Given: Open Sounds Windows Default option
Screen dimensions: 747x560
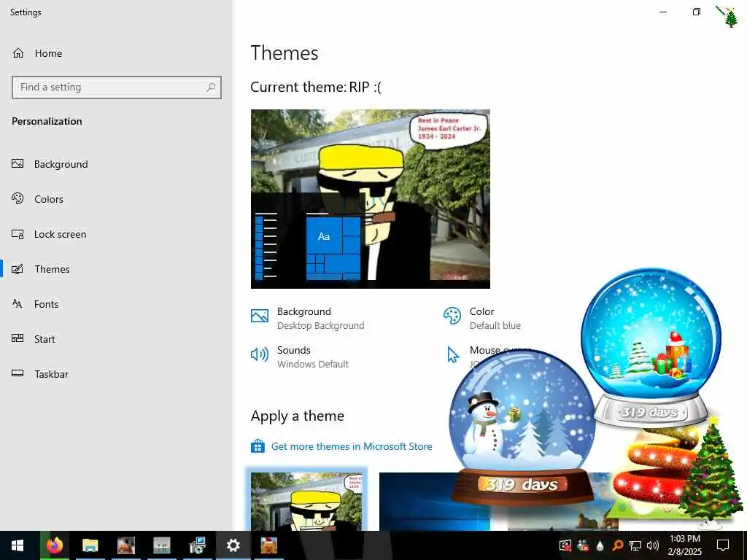Looking at the screenshot, I should pos(300,357).
